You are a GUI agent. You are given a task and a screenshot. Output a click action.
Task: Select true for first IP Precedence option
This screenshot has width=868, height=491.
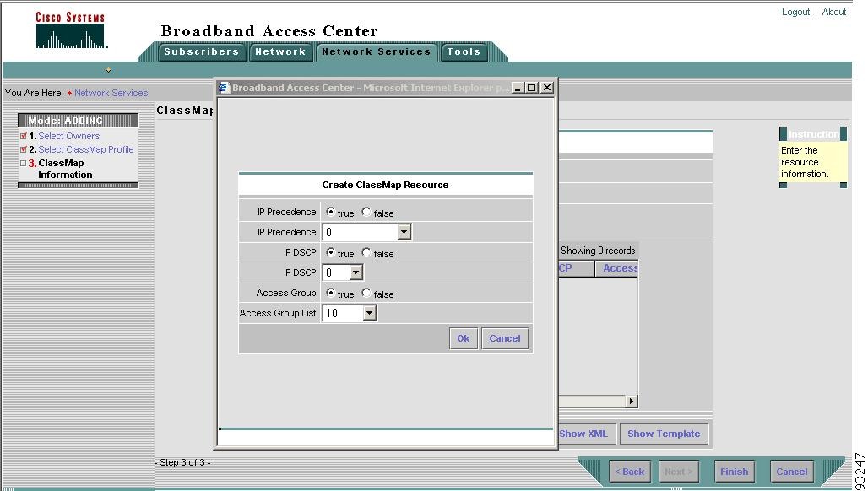pyautogui.click(x=330, y=212)
